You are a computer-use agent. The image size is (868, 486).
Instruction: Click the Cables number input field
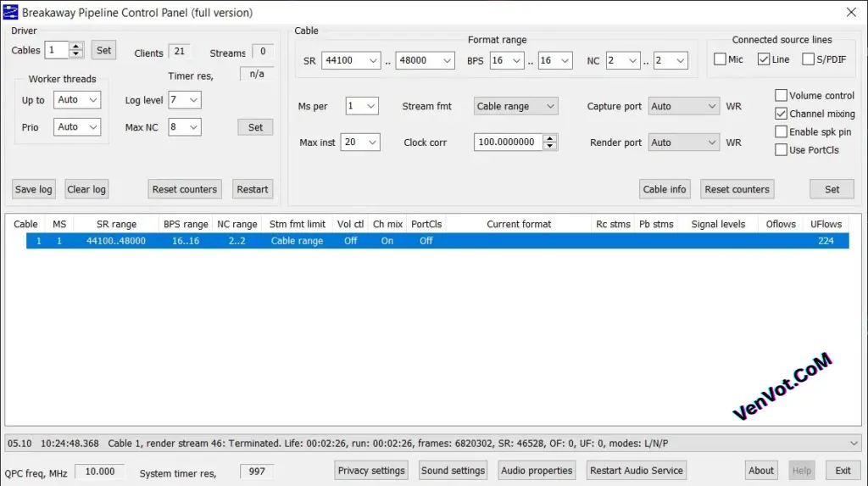point(57,50)
